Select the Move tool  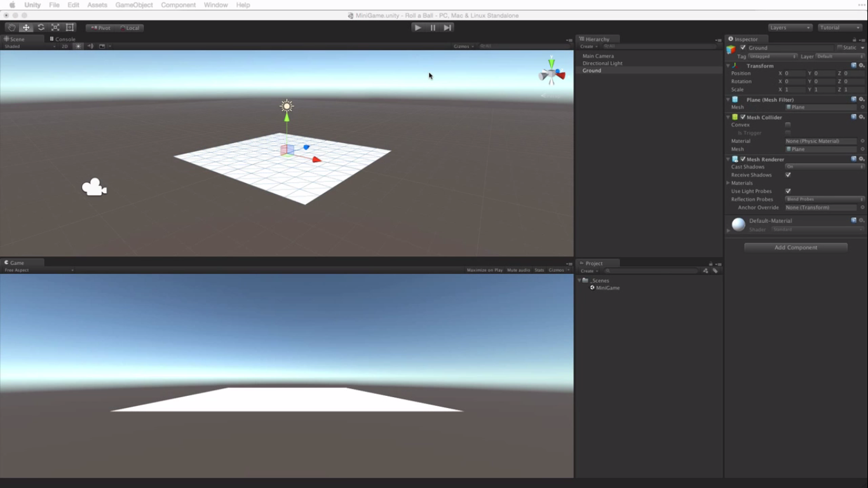[25, 27]
